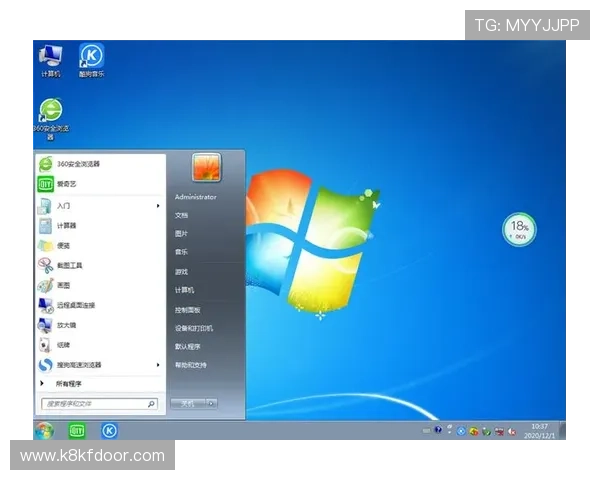The width and height of the screenshot is (600, 480).
Task: Expand 搜狗高速浏览器 jump list arrow
Action: point(158,365)
